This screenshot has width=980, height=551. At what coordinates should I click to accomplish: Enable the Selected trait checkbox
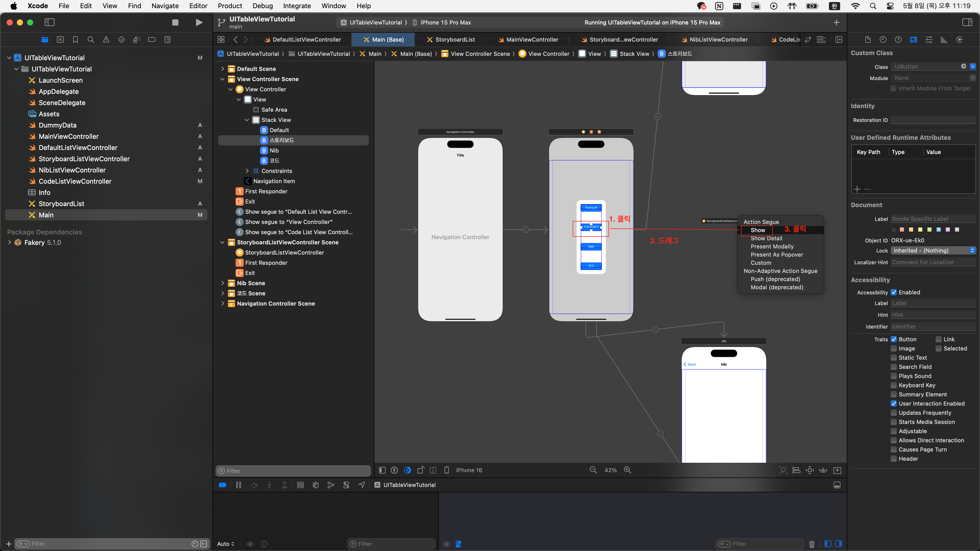point(939,348)
